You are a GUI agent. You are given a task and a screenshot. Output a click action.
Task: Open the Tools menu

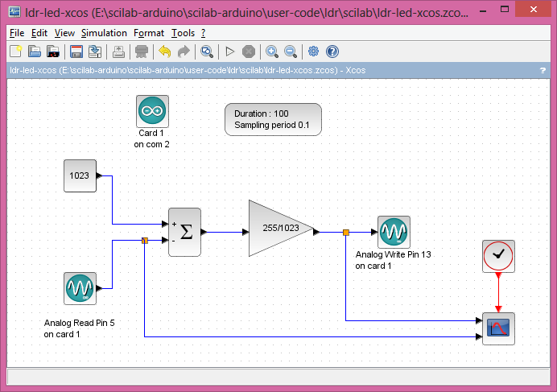click(183, 33)
